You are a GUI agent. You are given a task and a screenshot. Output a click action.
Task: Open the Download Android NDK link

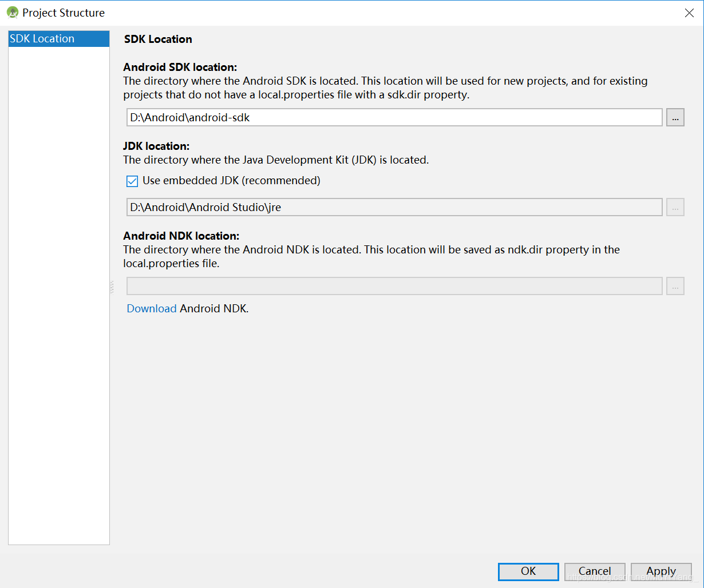tap(152, 308)
